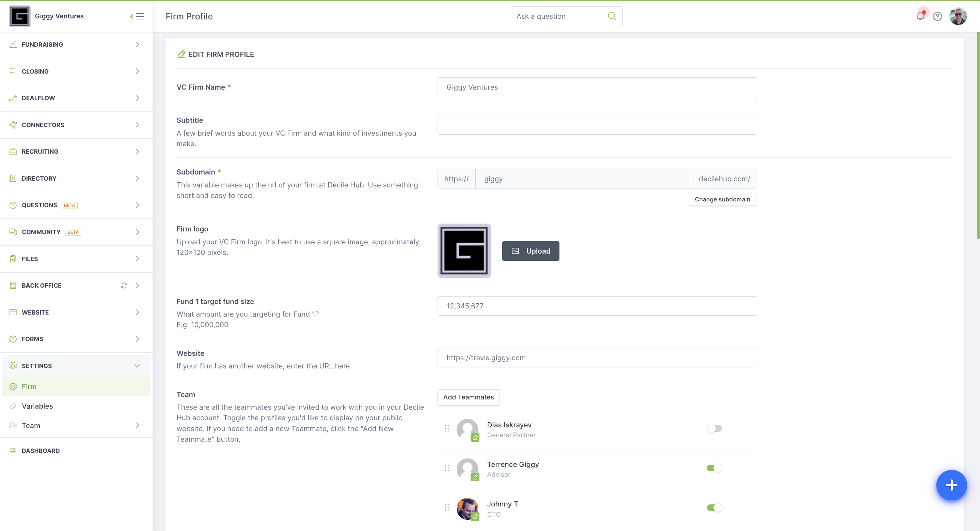Click the Upload firm logo button
Image resolution: width=980 pixels, height=531 pixels.
531,251
